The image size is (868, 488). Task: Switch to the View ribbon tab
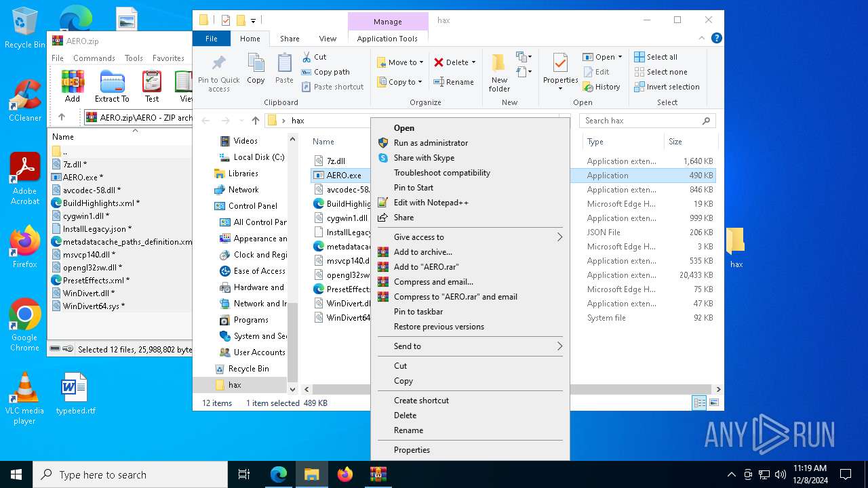click(x=328, y=39)
